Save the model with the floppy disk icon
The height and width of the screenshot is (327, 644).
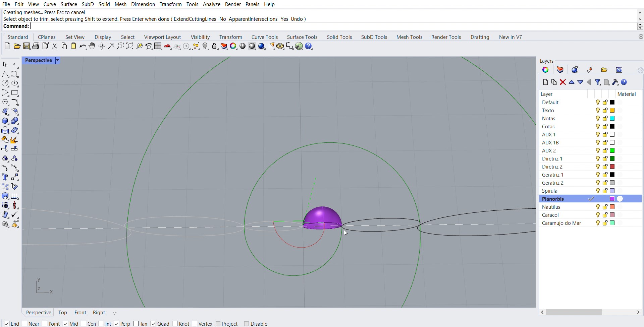pos(26,46)
